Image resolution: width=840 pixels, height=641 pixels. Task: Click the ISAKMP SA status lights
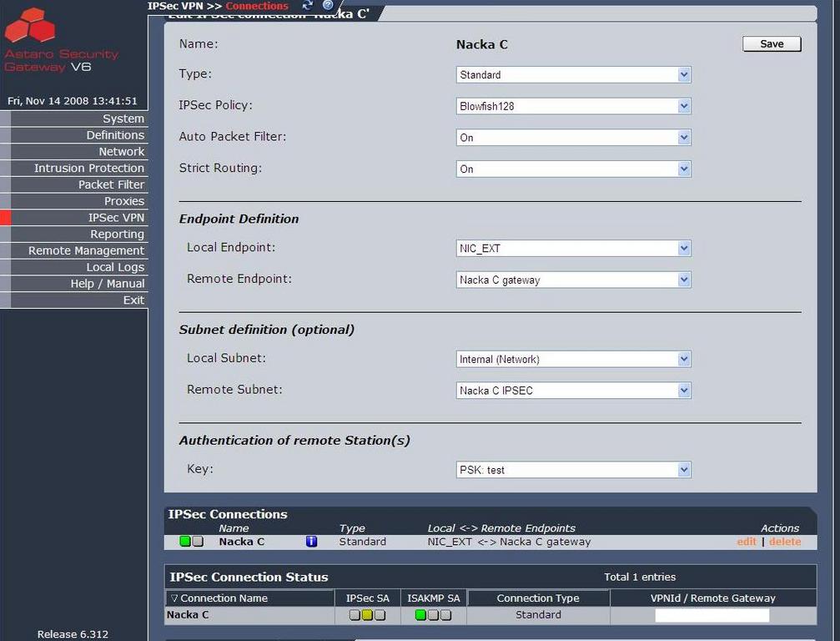click(433, 615)
